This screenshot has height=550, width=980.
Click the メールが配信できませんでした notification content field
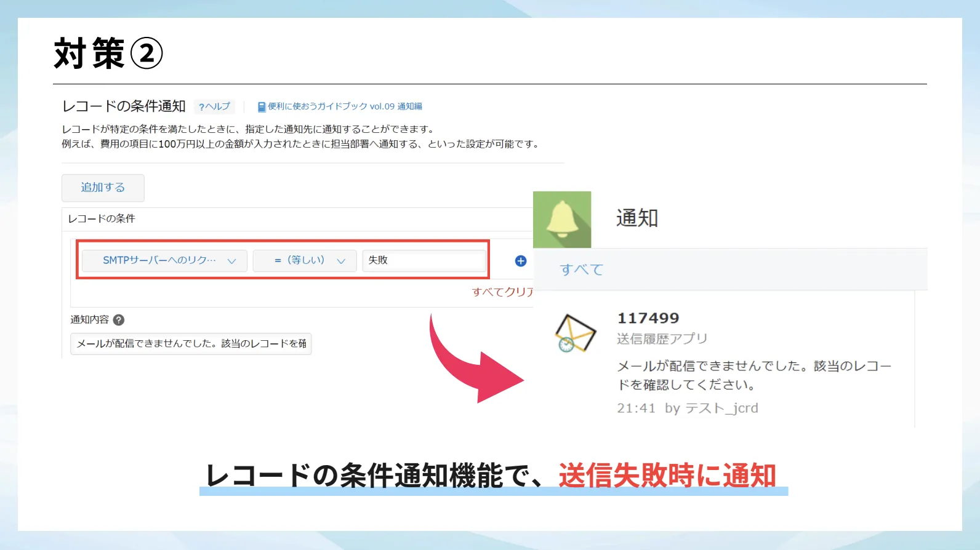191,344
